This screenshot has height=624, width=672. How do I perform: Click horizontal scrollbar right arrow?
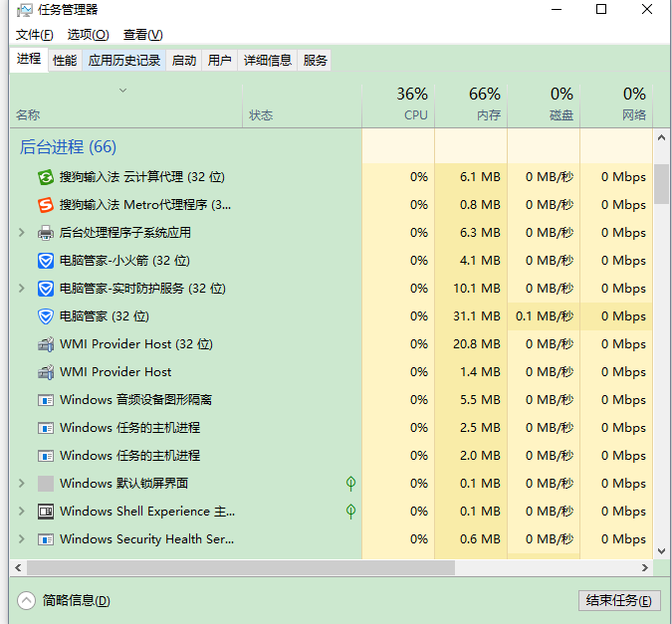[x=645, y=568]
